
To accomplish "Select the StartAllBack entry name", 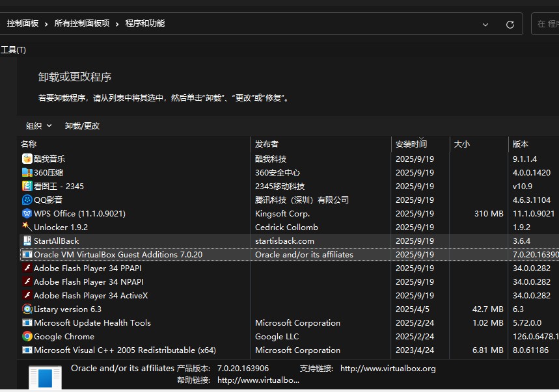I will pyautogui.click(x=57, y=241).
